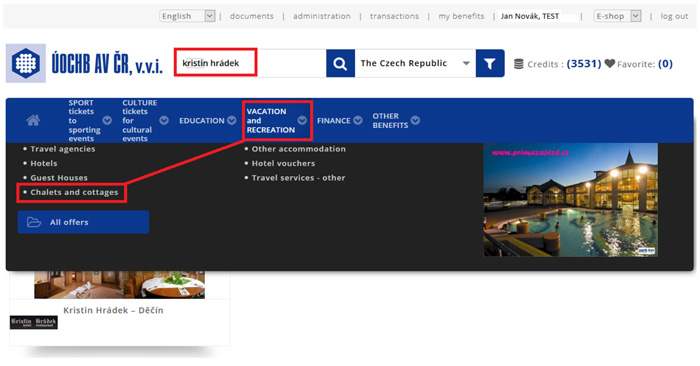Open SPORT tickets to sporting events menu
Screen dimensions: 700x366
pos(84,121)
